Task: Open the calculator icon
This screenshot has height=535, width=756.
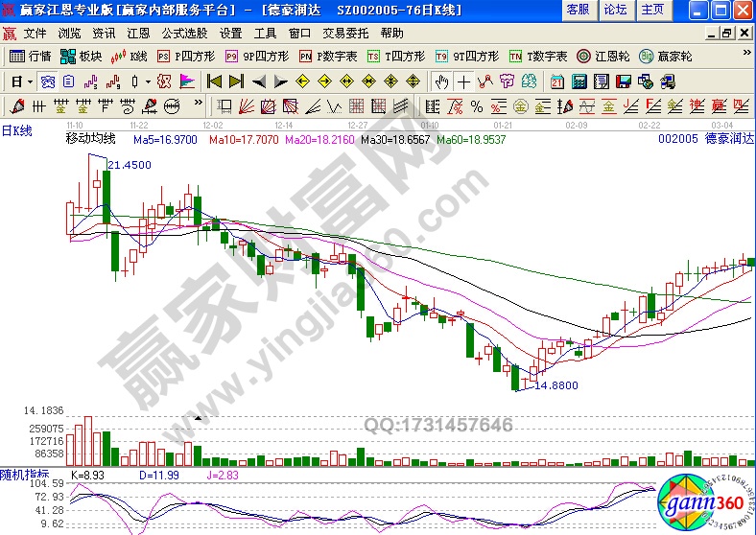Action: [x=579, y=81]
